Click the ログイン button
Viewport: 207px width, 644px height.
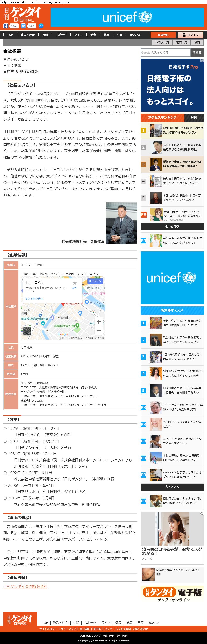coord(190,35)
